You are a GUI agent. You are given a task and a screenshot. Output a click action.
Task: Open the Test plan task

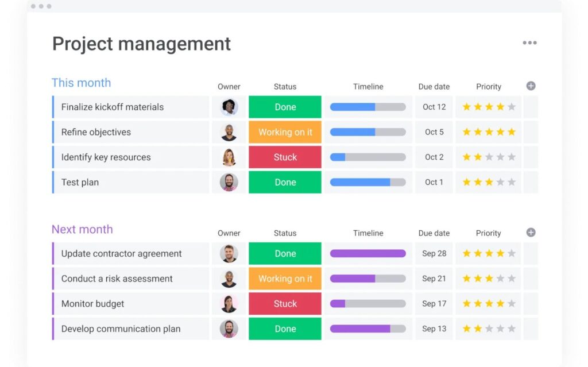[80, 182]
